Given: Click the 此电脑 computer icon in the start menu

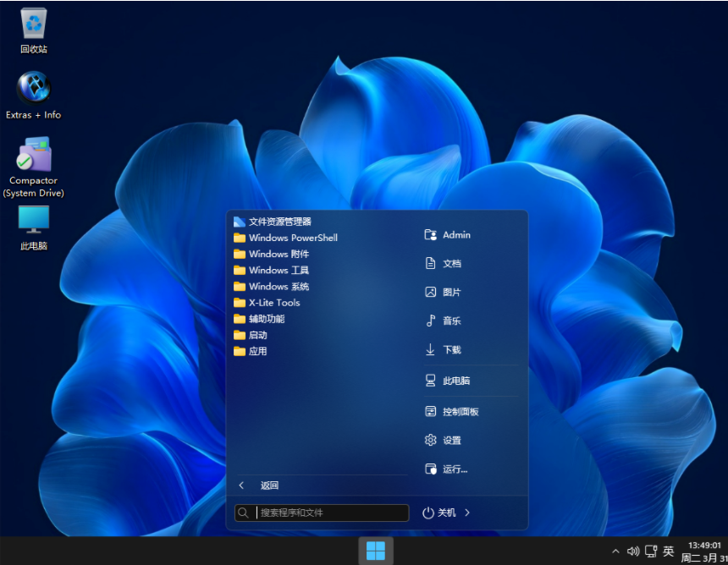Looking at the screenshot, I should [x=430, y=381].
